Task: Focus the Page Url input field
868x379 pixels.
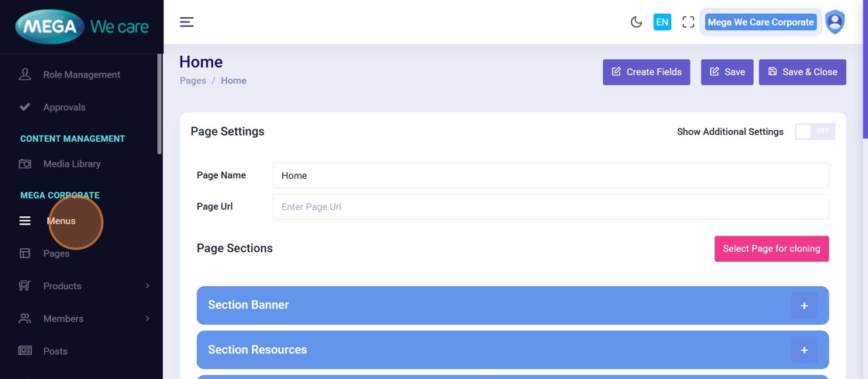Action: point(550,207)
